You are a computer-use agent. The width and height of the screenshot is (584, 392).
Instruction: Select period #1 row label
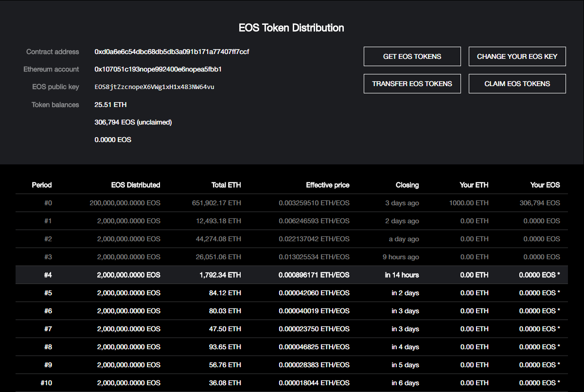(x=48, y=221)
